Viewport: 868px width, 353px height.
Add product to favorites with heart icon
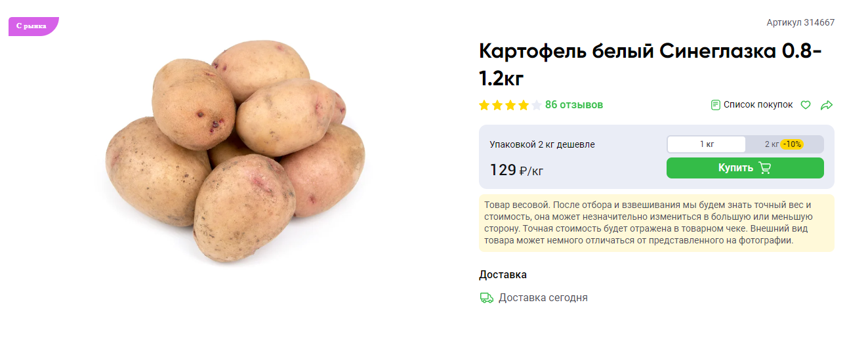tap(806, 105)
